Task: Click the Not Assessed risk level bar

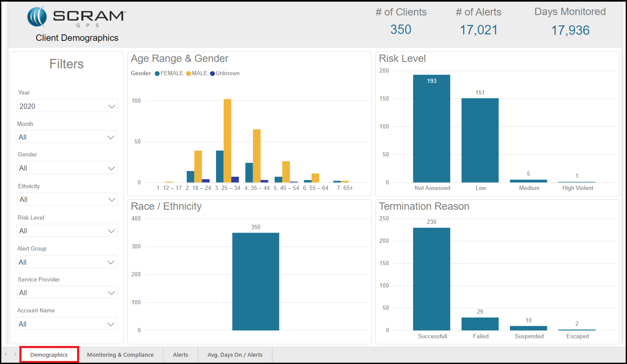Action: tap(432, 129)
